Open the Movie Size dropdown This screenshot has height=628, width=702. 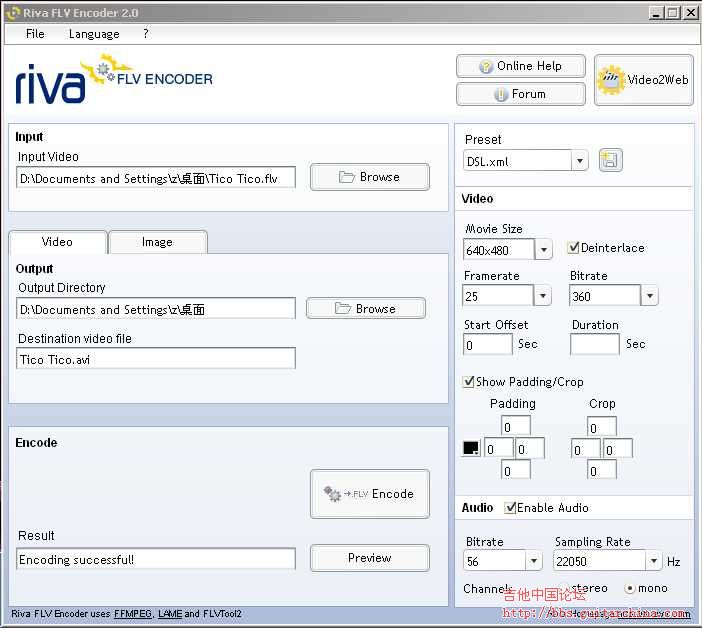pyautogui.click(x=544, y=250)
